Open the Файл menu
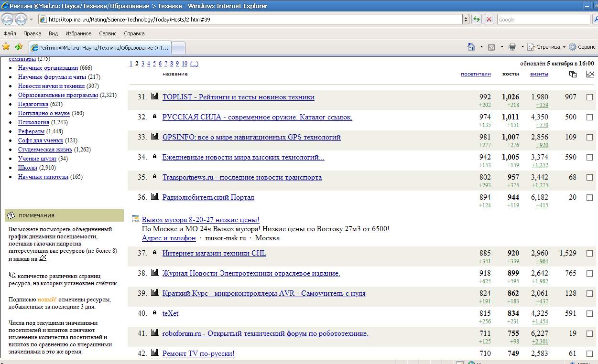This screenshot has height=364, width=598. 10,33
